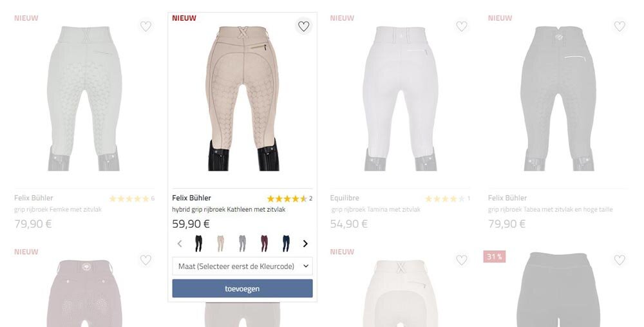Add the Kathleen breeches to wishlist via heart
The width and height of the screenshot is (644, 327).
(x=303, y=26)
